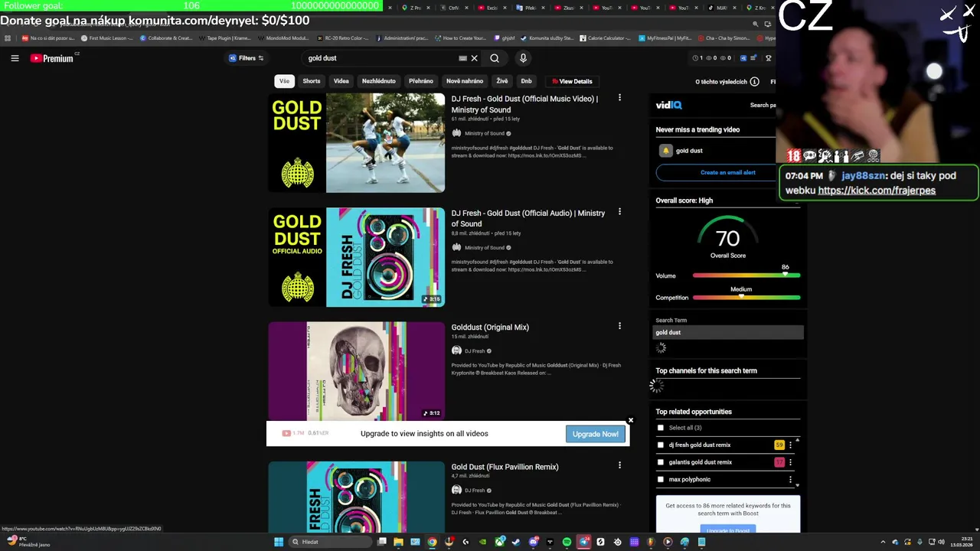Open Ministry of Sound channel under Official Music Video

[485, 133]
